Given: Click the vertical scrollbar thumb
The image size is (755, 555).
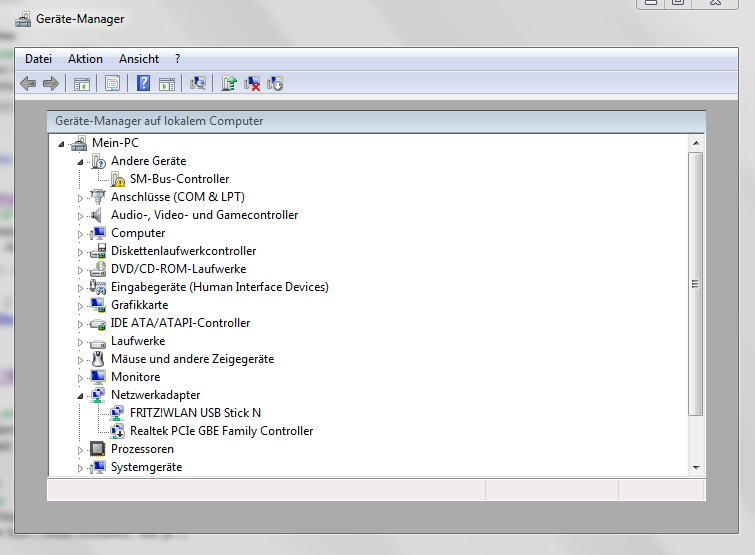Looking at the screenshot, I should point(696,284).
